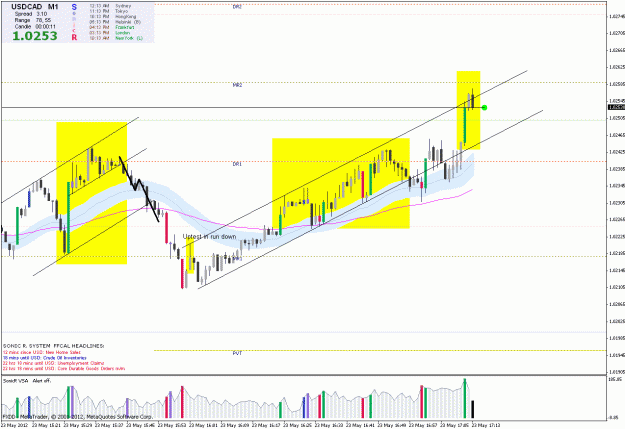This screenshot has height=429, width=625.
Task: Click the large green 1.0253 price
Action: (35, 36)
